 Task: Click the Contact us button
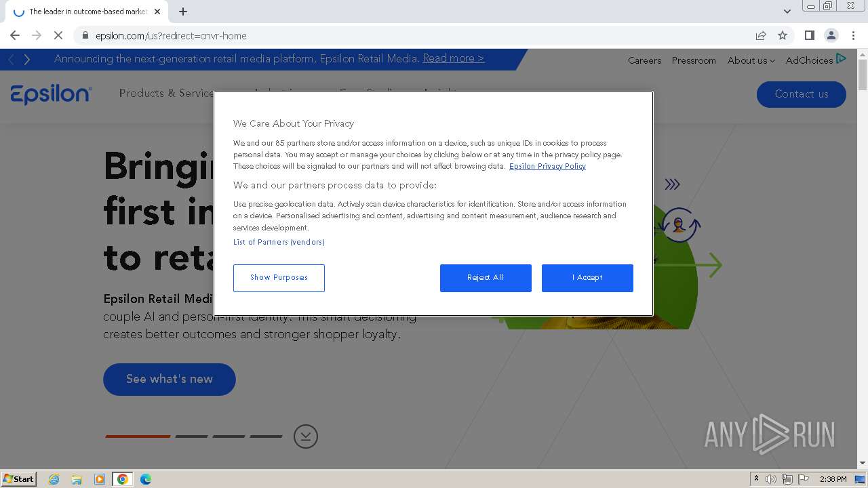click(x=802, y=94)
